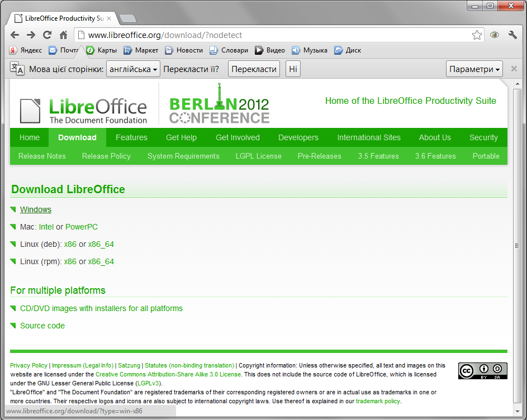Open the Release Policy submenu link

(106, 156)
